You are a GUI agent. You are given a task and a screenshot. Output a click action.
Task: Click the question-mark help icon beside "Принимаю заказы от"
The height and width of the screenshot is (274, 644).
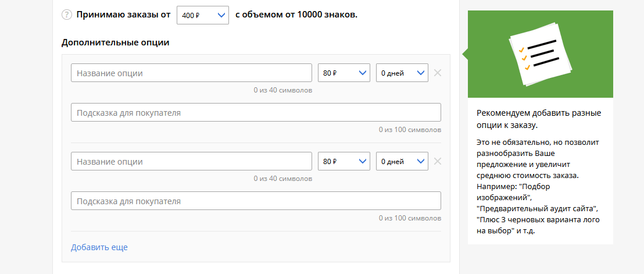point(66,15)
